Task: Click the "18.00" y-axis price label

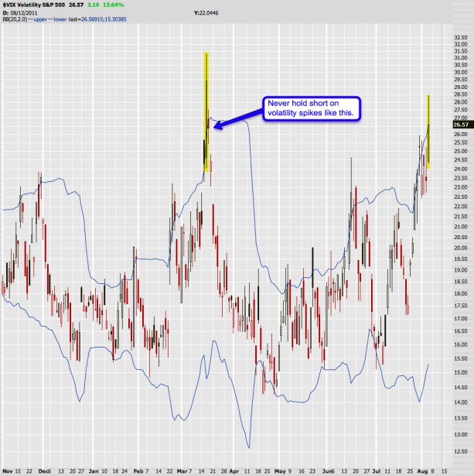Action: point(461,293)
